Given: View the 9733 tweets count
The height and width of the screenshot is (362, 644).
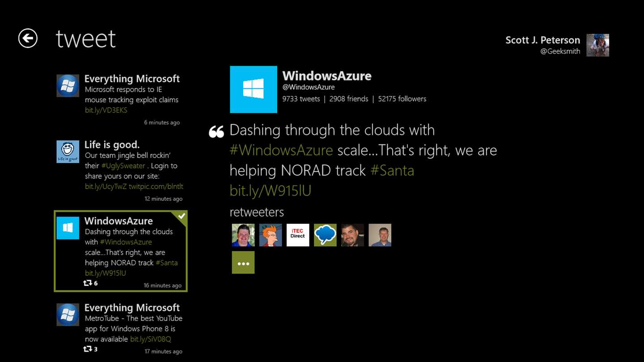Looking at the screenshot, I should coord(301,99).
